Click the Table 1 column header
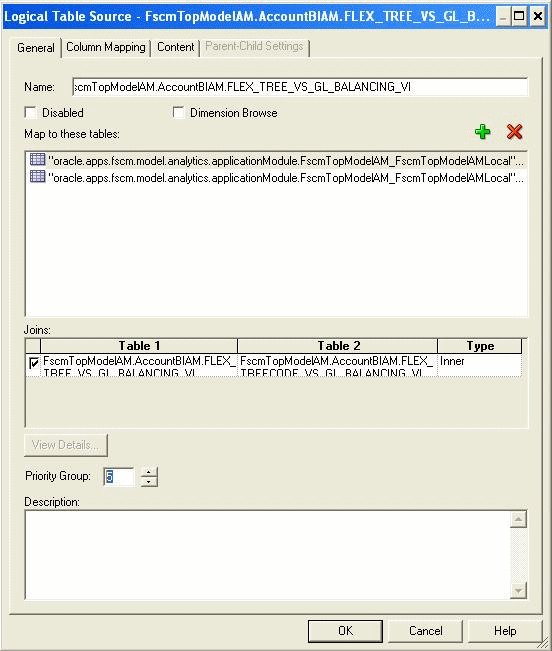 [139, 346]
